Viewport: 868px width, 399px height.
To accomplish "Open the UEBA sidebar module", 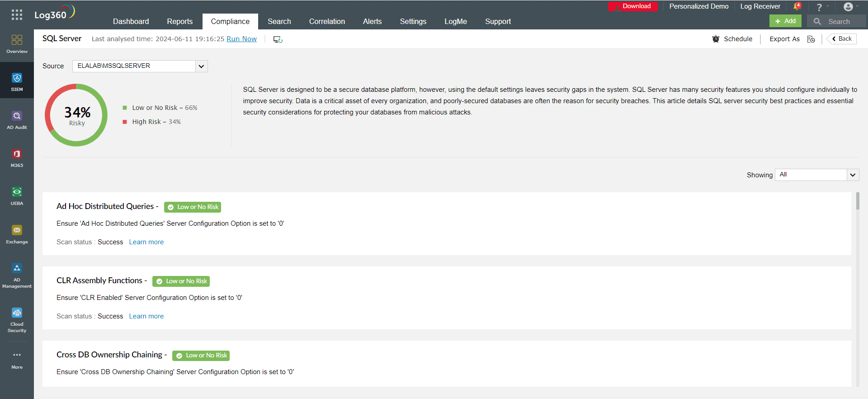I will (x=17, y=196).
